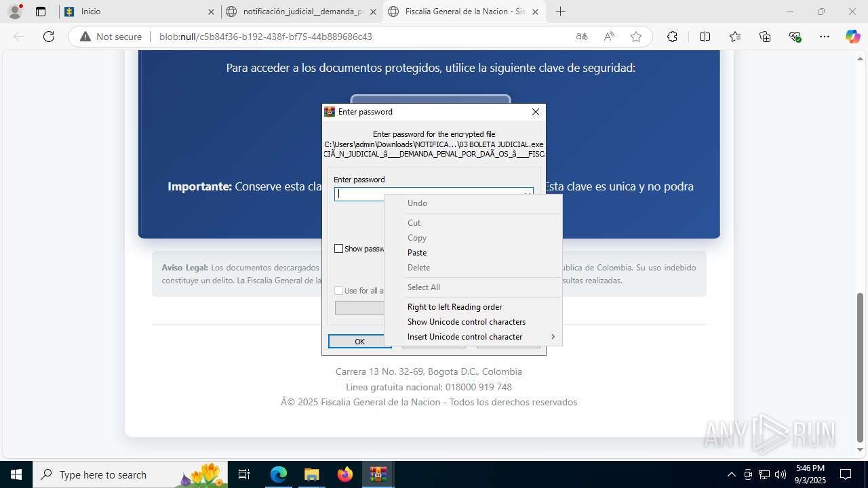Click the Importante label on the page
Screen dimensions: 868x488
click(x=200, y=186)
